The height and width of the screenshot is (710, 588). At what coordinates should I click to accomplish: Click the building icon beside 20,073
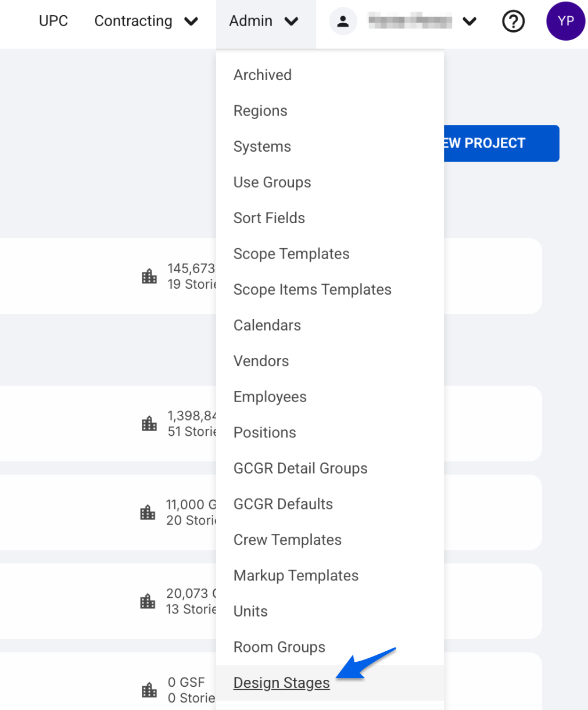(148, 601)
